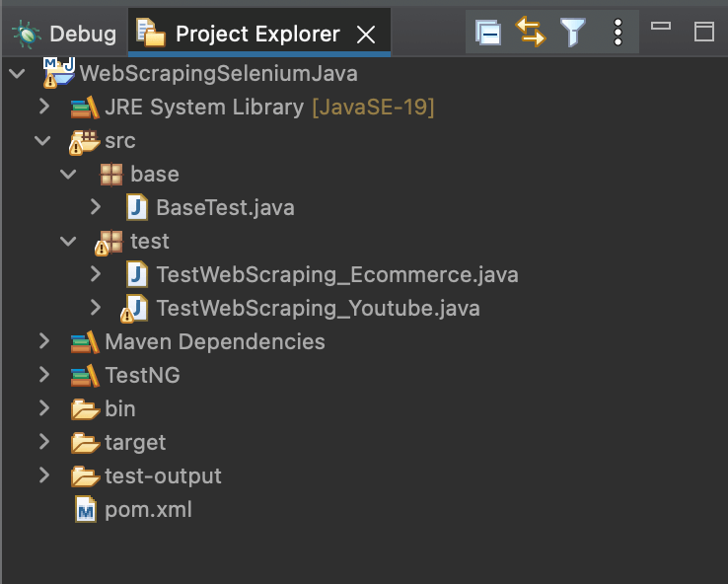Select JRE System Library [JavaSE-19]

269,108
